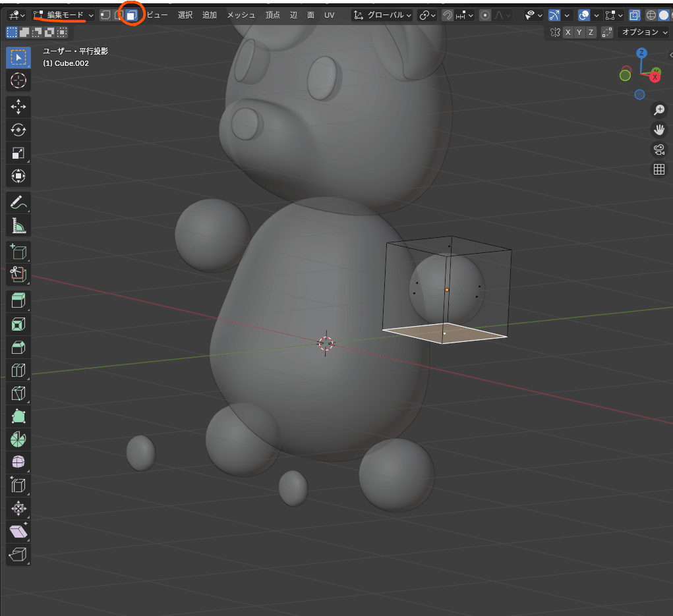
Task: Click the red X axis on navigation gizmo
Action: tap(655, 77)
